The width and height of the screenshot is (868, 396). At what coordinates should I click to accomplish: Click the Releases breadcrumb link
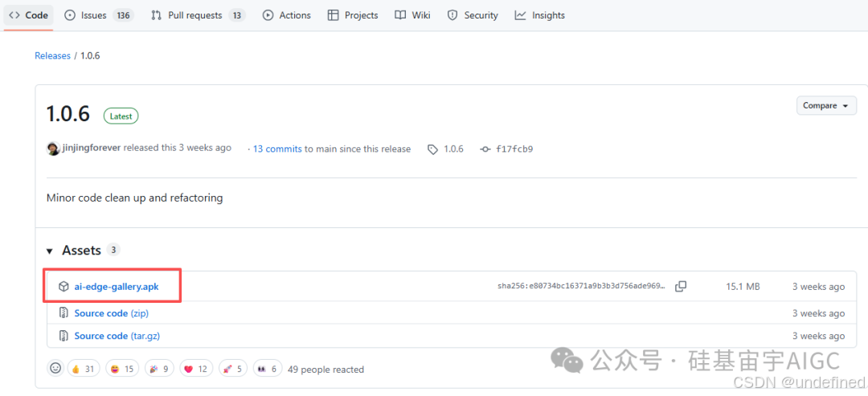click(52, 56)
